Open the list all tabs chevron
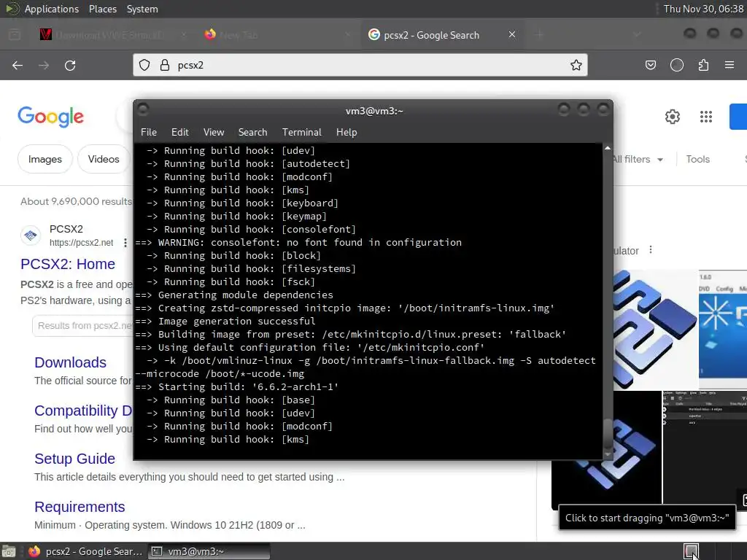747x560 pixels. click(638, 35)
